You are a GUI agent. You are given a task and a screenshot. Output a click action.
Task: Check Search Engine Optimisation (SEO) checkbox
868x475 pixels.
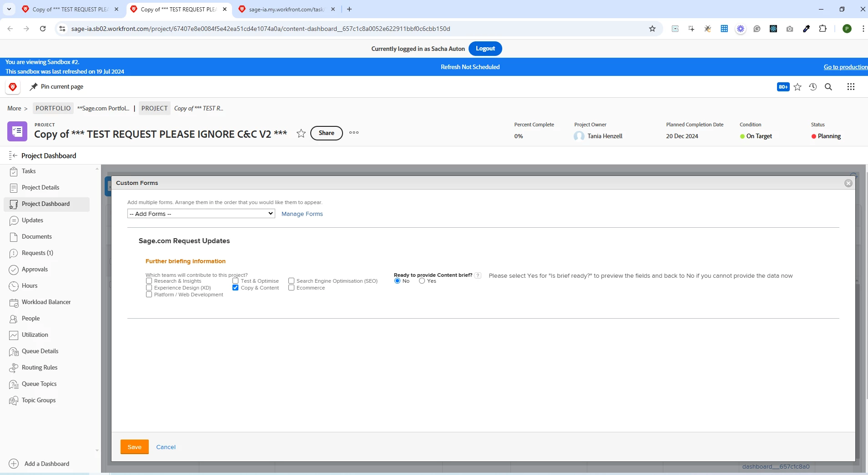pyautogui.click(x=291, y=281)
